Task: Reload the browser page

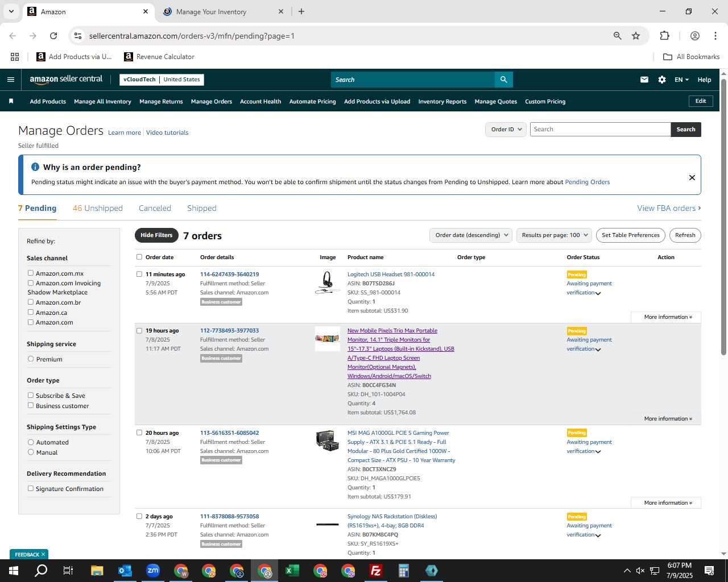Action: click(x=53, y=36)
